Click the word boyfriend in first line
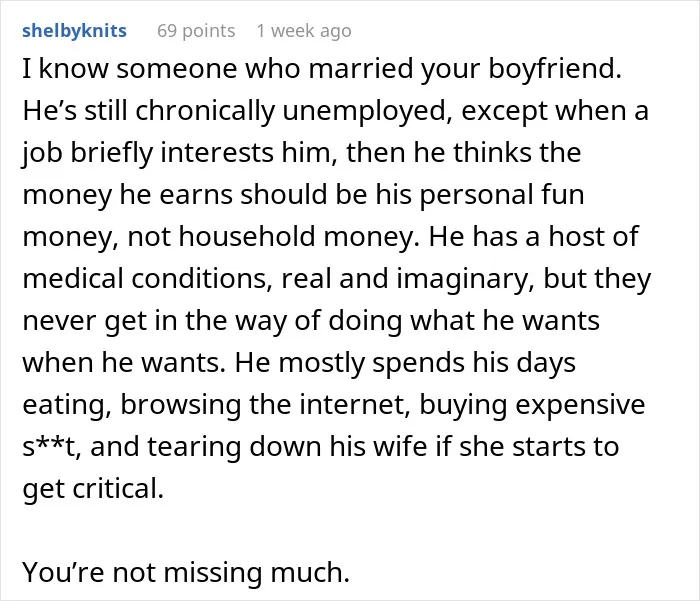This screenshot has height=601, width=700. [x=554, y=69]
